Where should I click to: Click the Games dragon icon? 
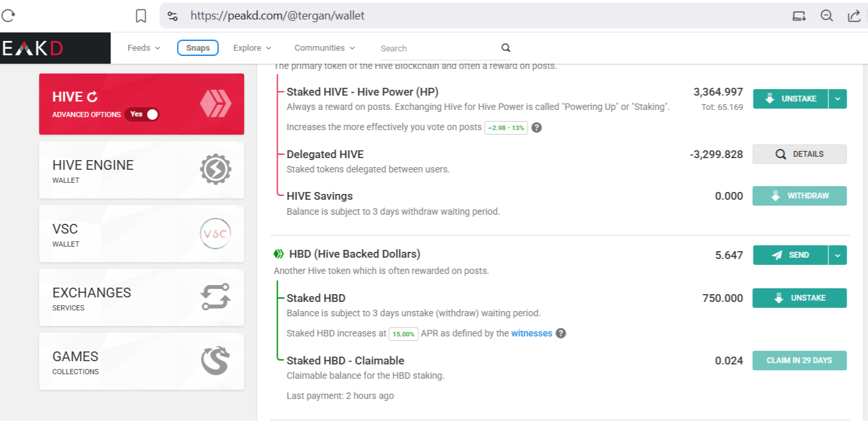(215, 361)
